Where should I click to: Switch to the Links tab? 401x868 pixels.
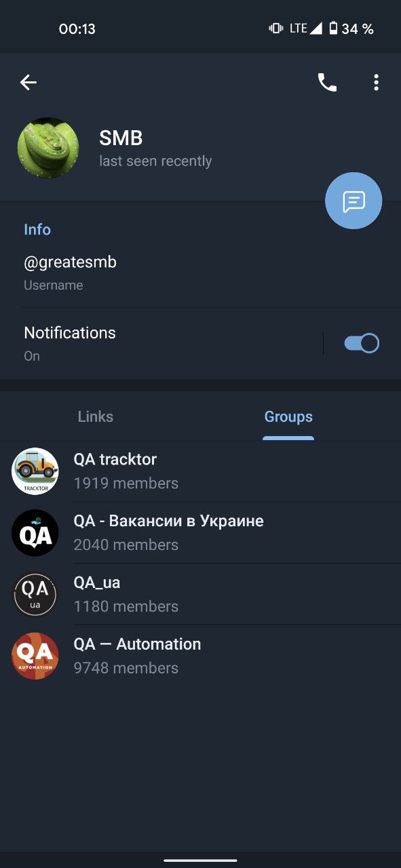pos(96,416)
